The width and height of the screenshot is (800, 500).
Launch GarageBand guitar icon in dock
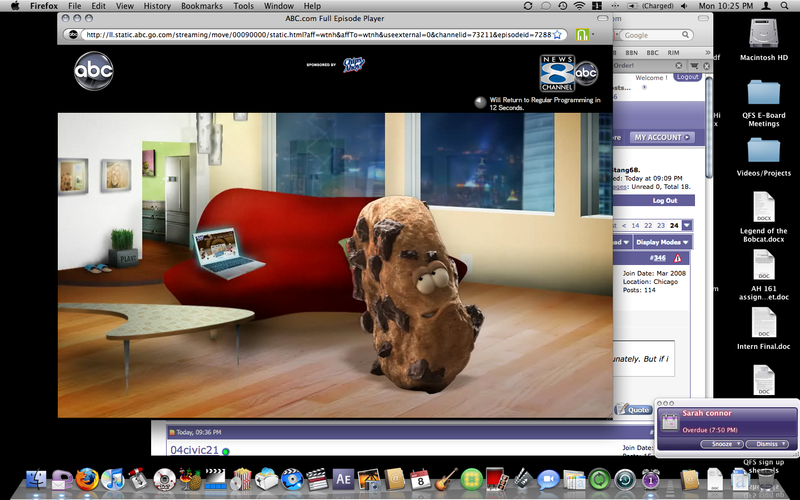(x=446, y=480)
